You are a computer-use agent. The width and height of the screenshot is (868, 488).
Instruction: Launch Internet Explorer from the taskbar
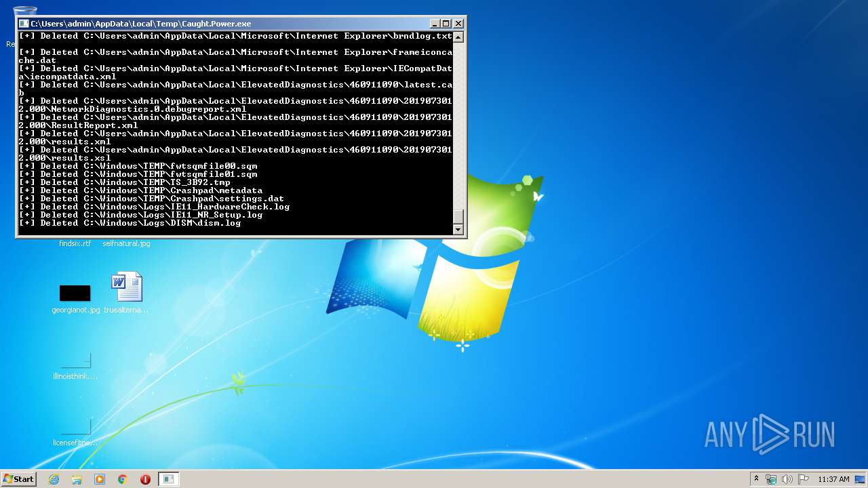54,479
